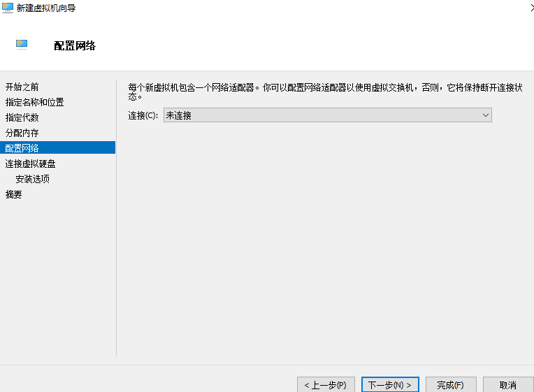This screenshot has width=534, height=392.
Task: Click the virtual machine icon beside 配置网络 header
Action: pos(22,45)
